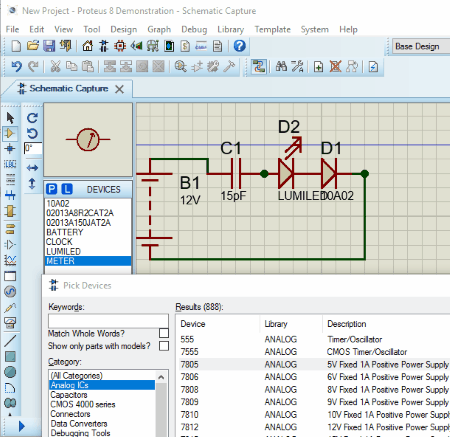Image resolution: width=450 pixels, height=437 pixels.
Task: Click the Y-Mirror vertical flip icon
Action: (32, 183)
